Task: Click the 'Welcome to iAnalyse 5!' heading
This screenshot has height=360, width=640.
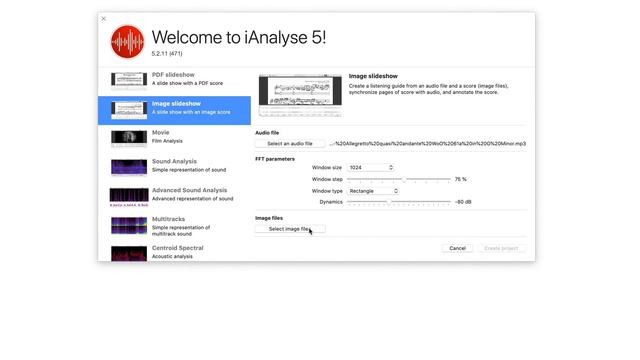Action: [239, 38]
